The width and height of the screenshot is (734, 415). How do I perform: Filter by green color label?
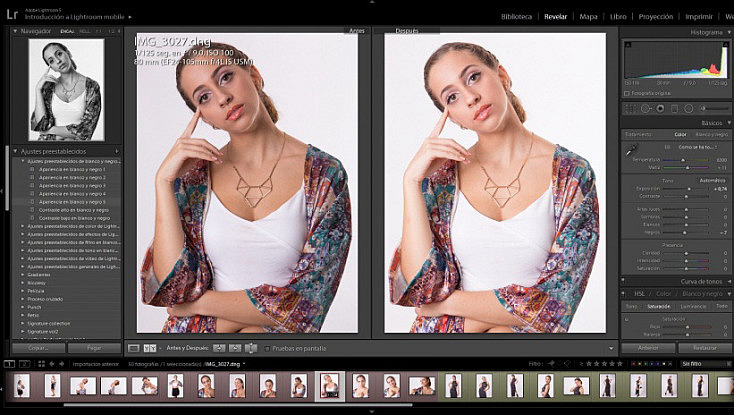[647, 364]
